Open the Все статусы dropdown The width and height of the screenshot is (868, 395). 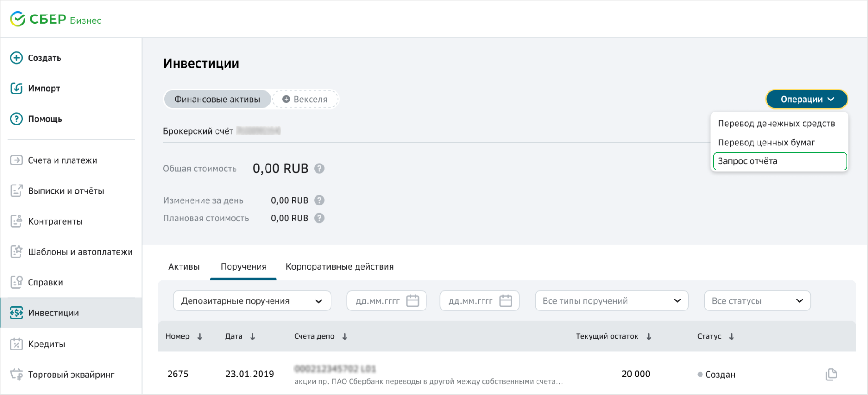click(757, 301)
